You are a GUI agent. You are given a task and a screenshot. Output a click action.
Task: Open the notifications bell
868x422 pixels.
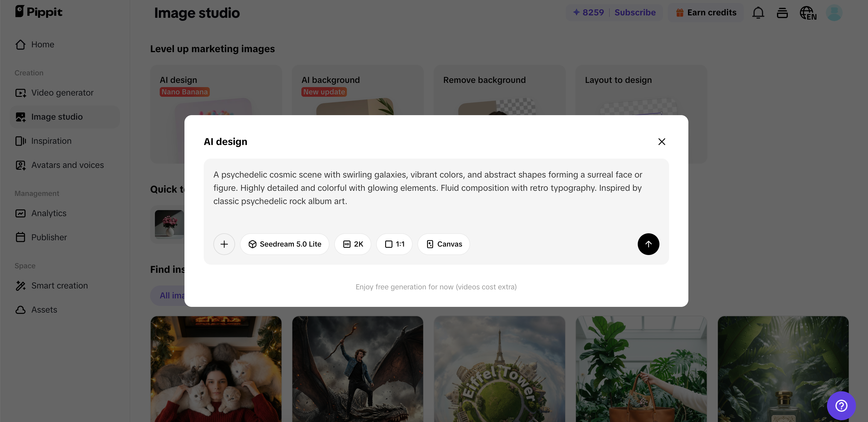pyautogui.click(x=758, y=13)
